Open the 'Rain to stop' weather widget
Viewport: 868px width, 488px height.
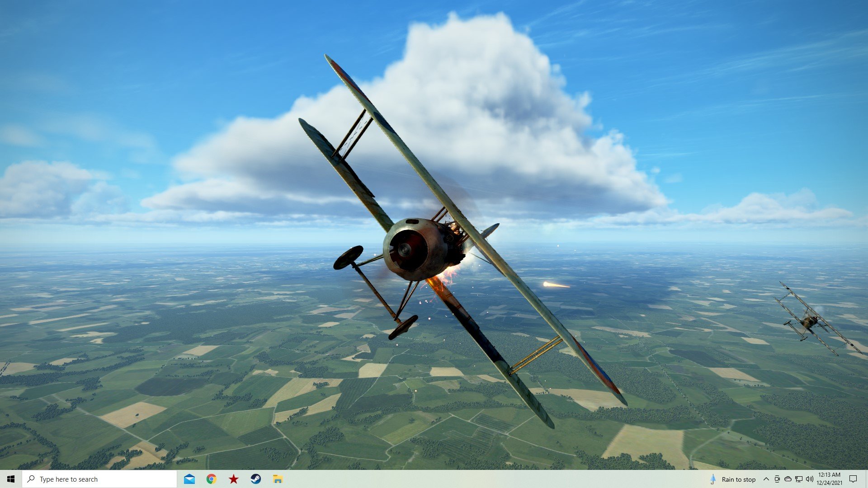click(x=733, y=479)
